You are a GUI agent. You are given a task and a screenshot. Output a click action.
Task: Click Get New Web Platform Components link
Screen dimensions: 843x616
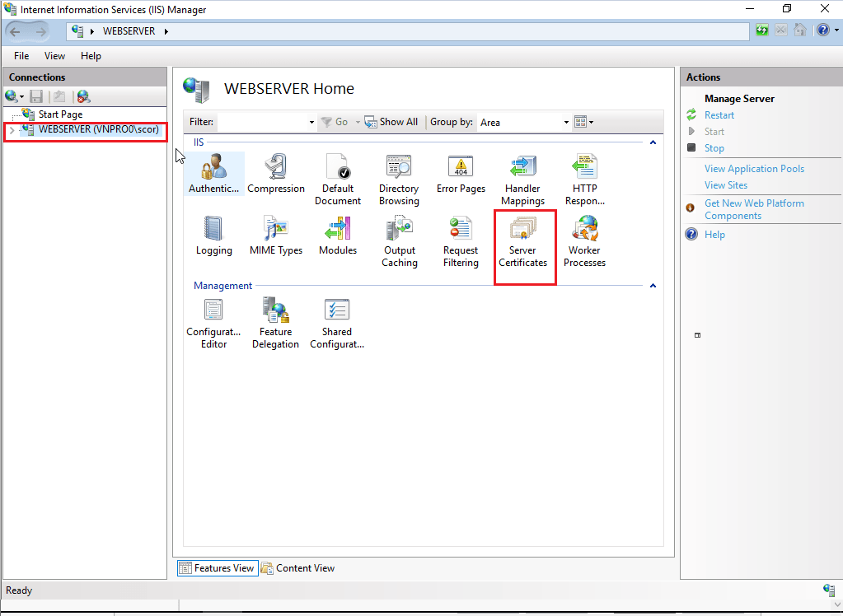pos(754,209)
